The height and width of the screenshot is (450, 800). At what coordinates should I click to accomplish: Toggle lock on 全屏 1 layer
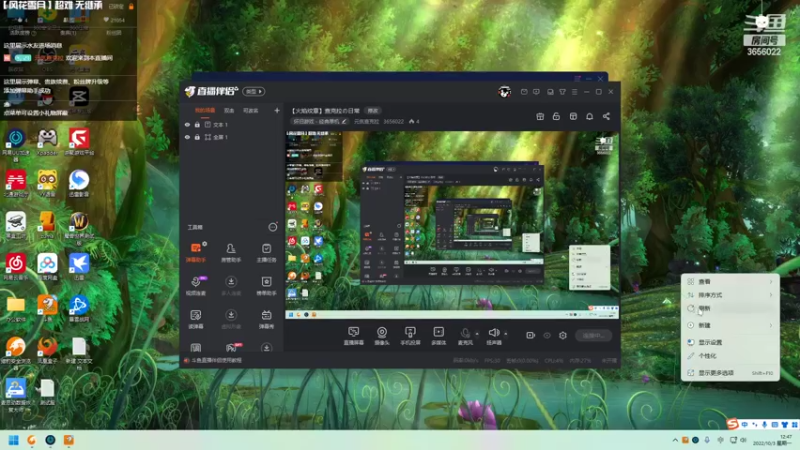pyautogui.click(x=197, y=137)
